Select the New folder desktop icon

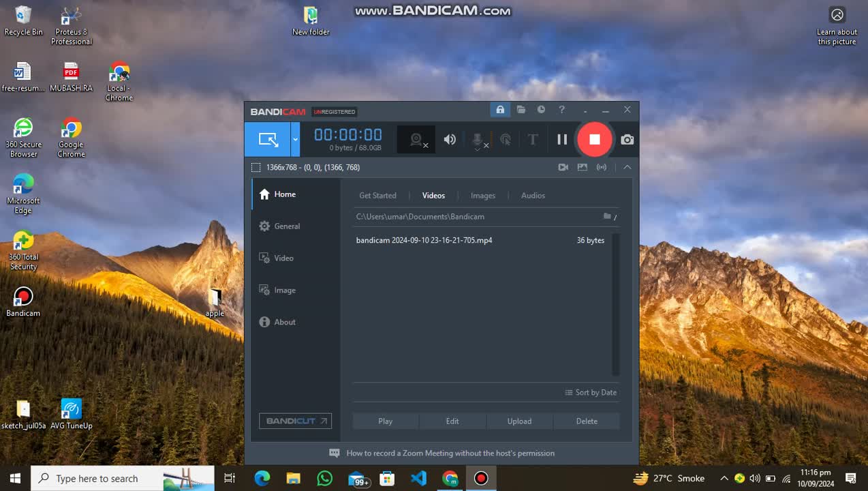click(311, 21)
